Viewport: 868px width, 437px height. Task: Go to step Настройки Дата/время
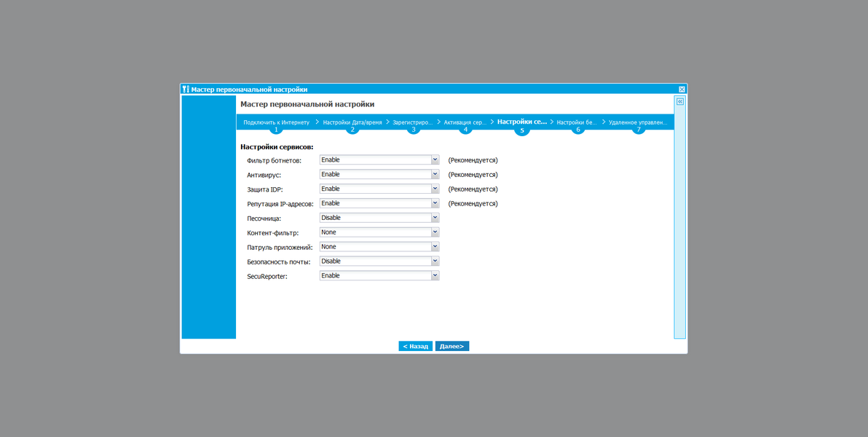[x=352, y=122]
